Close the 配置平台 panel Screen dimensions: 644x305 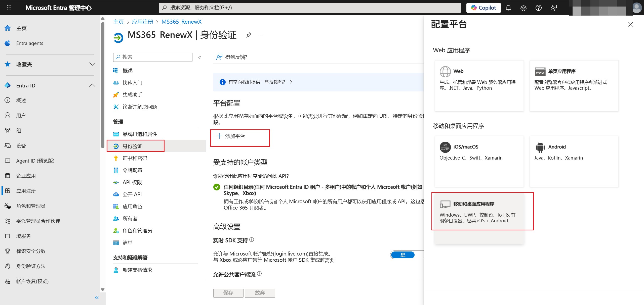[x=630, y=24]
